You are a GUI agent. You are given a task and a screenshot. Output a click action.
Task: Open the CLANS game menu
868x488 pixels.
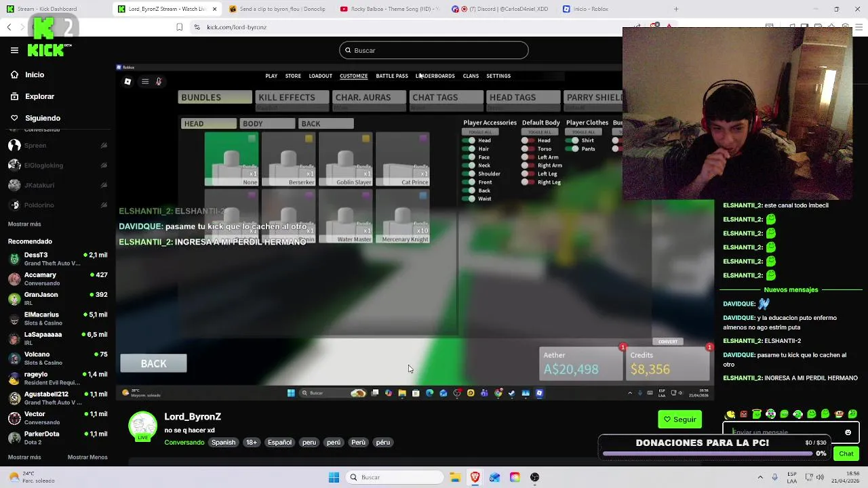(471, 76)
